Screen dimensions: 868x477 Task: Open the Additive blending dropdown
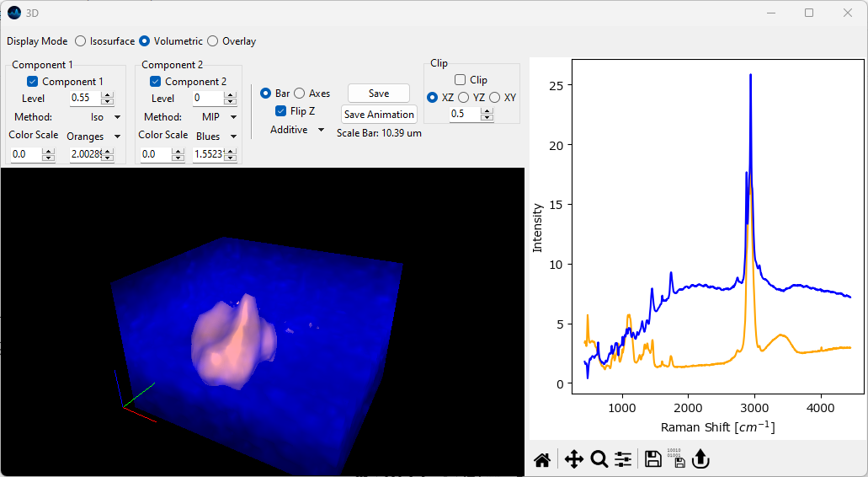297,130
